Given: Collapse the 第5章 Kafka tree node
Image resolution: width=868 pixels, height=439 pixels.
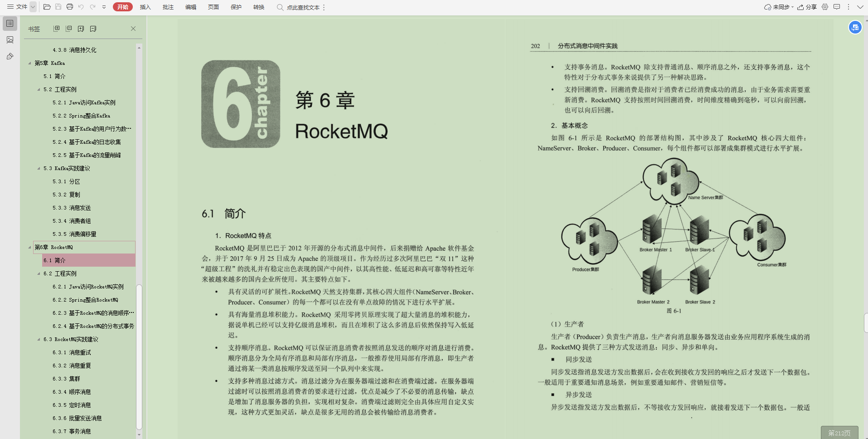Looking at the screenshot, I should point(30,63).
